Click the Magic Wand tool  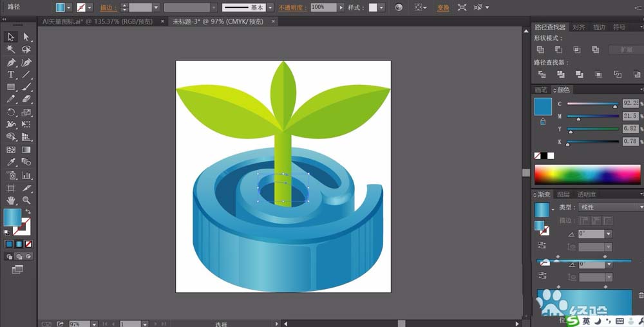coord(11,49)
